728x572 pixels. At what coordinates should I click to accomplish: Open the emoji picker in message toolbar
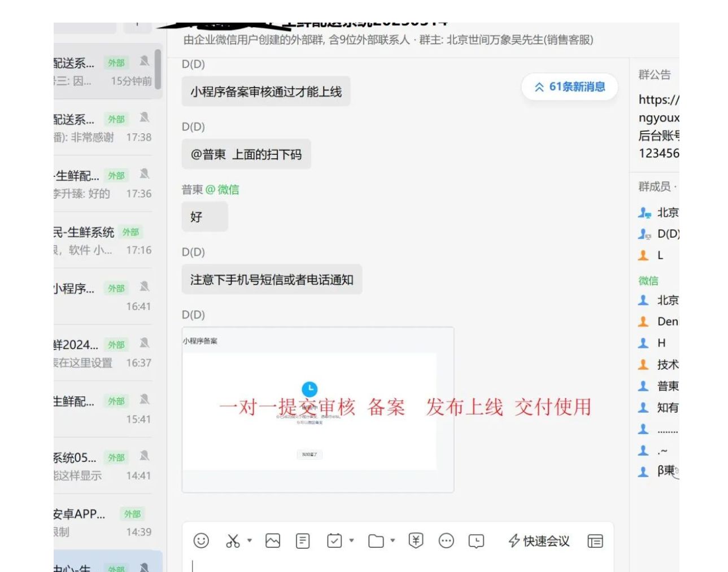click(x=201, y=541)
